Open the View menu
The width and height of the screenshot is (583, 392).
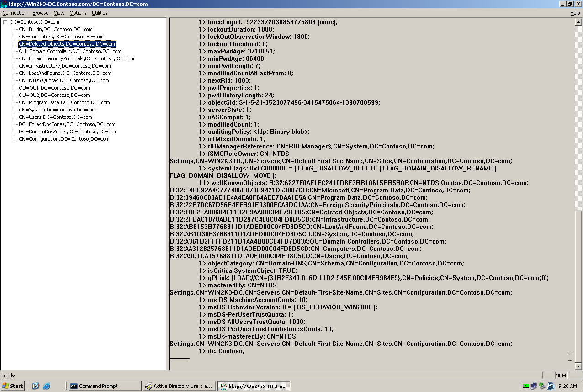(59, 13)
